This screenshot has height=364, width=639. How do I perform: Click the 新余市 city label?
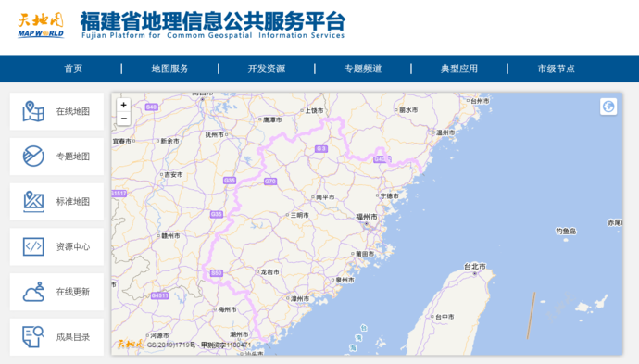169,141
